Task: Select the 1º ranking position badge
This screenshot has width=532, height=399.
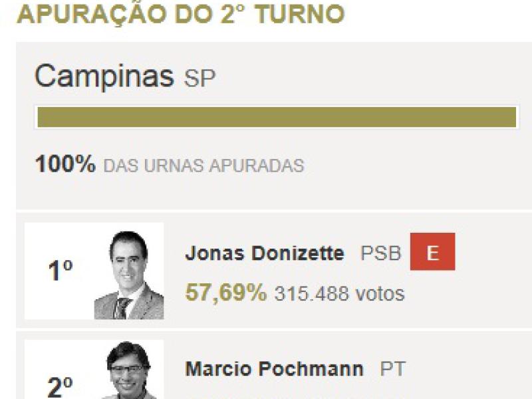Action: tap(61, 271)
